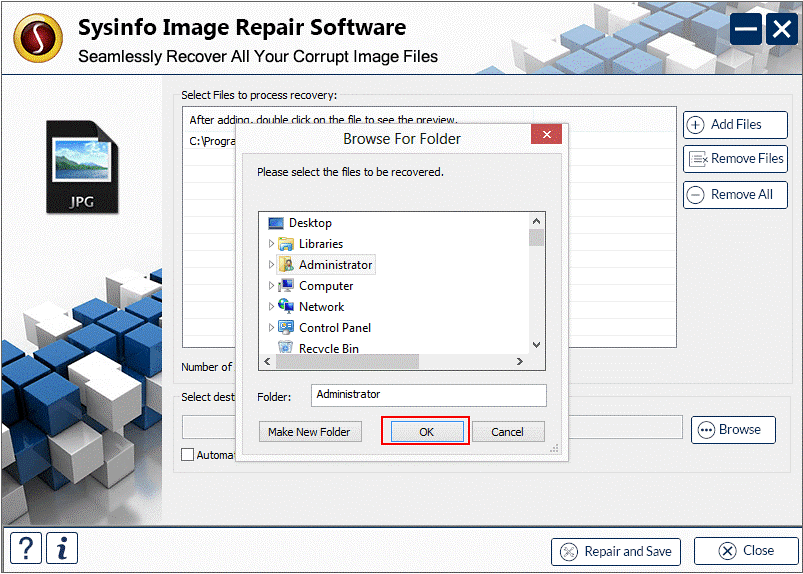Cancel the Browse For Folder dialog
803x574 pixels.
coord(507,432)
